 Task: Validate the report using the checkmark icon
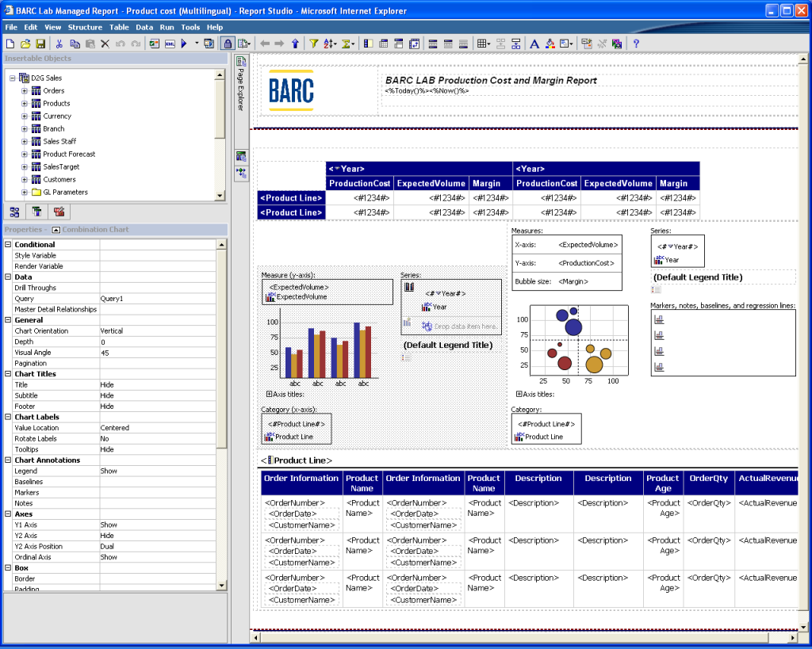tap(155, 44)
